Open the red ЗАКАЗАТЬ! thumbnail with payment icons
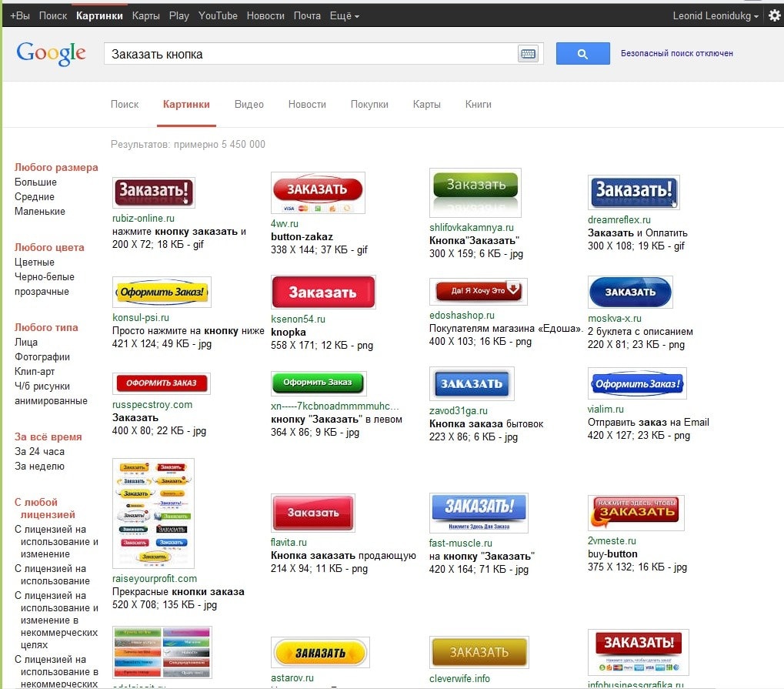 click(x=639, y=653)
